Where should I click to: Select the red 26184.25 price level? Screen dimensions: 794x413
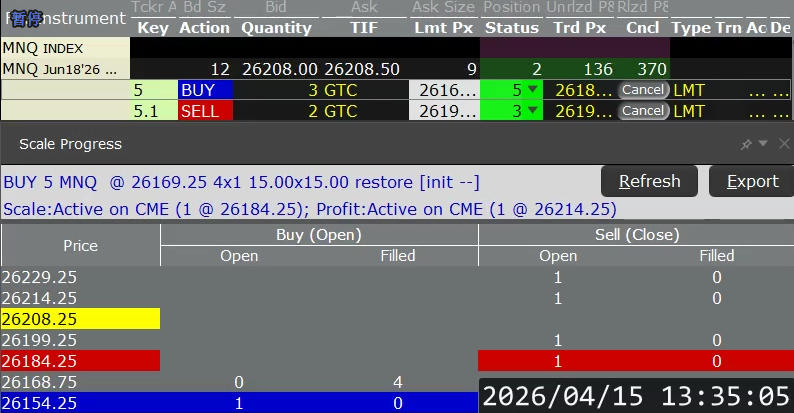point(80,361)
